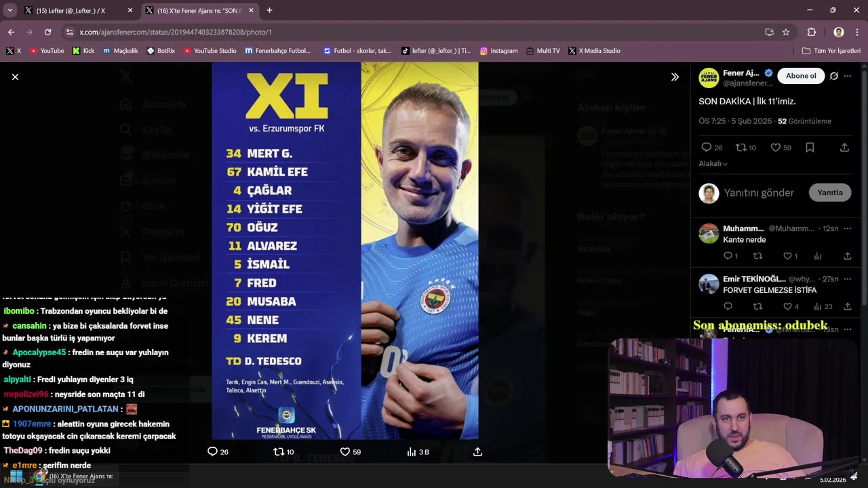Open the more options menu on Fener Ajans post
The image size is (868, 488).
coord(848,76)
